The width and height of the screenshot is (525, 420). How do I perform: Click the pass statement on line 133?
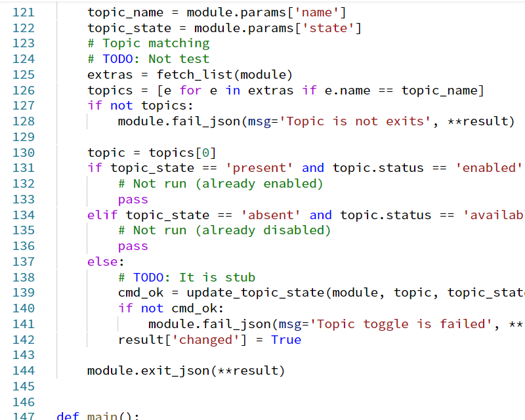tap(133, 199)
